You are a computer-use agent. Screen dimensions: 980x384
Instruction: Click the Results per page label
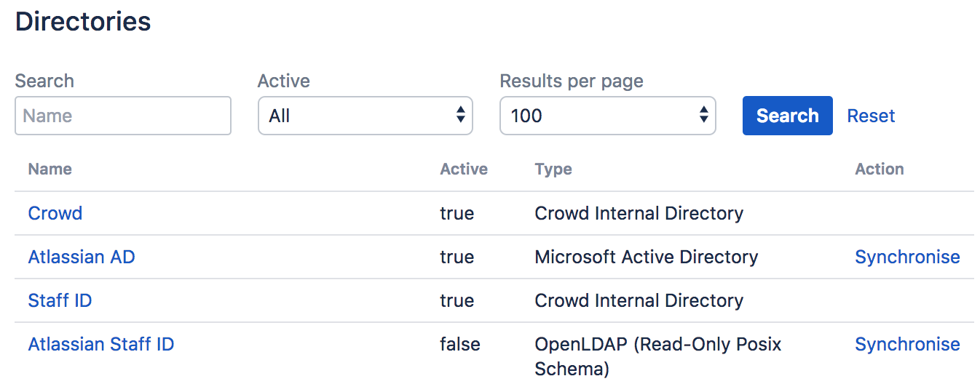[572, 81]
